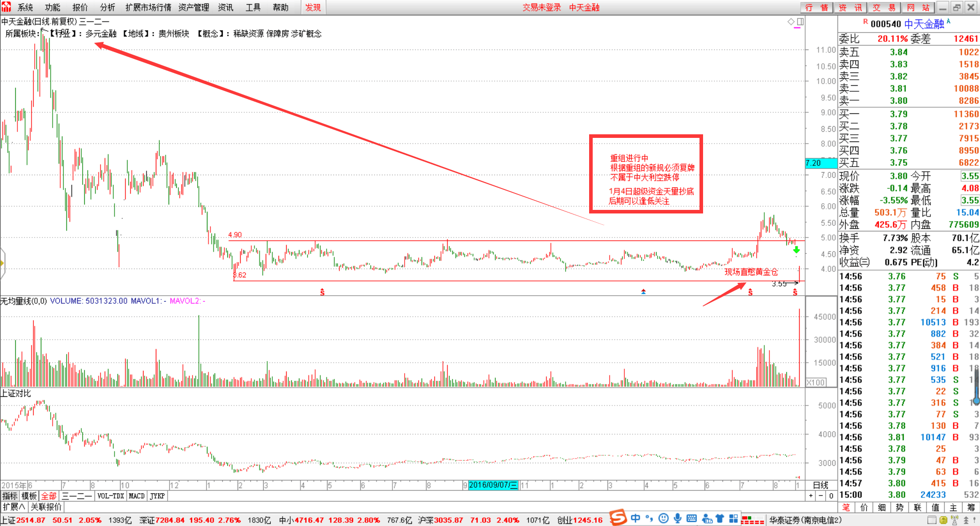
Task: Open the 报价 menu
Action: (x=80, y=7)
